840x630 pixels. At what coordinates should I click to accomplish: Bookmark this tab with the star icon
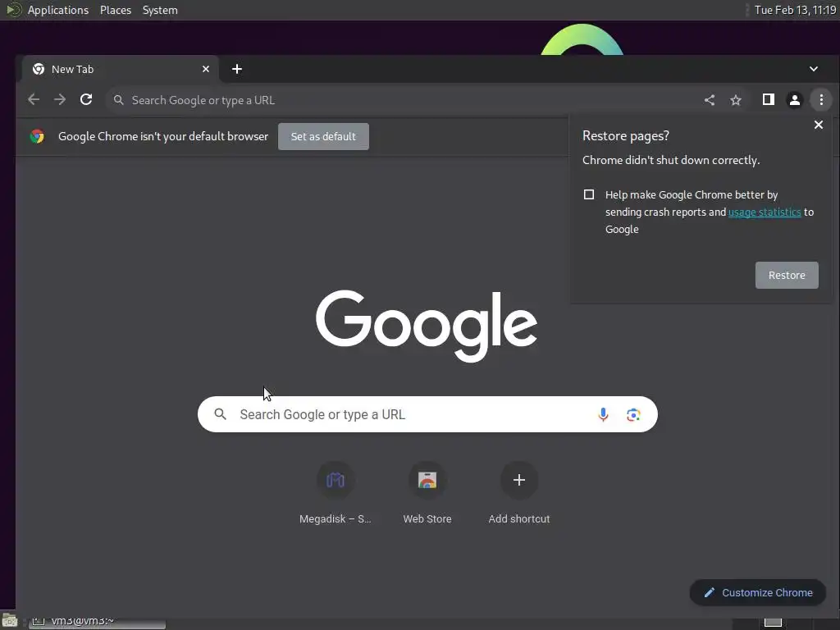click(x=736, y=99)
